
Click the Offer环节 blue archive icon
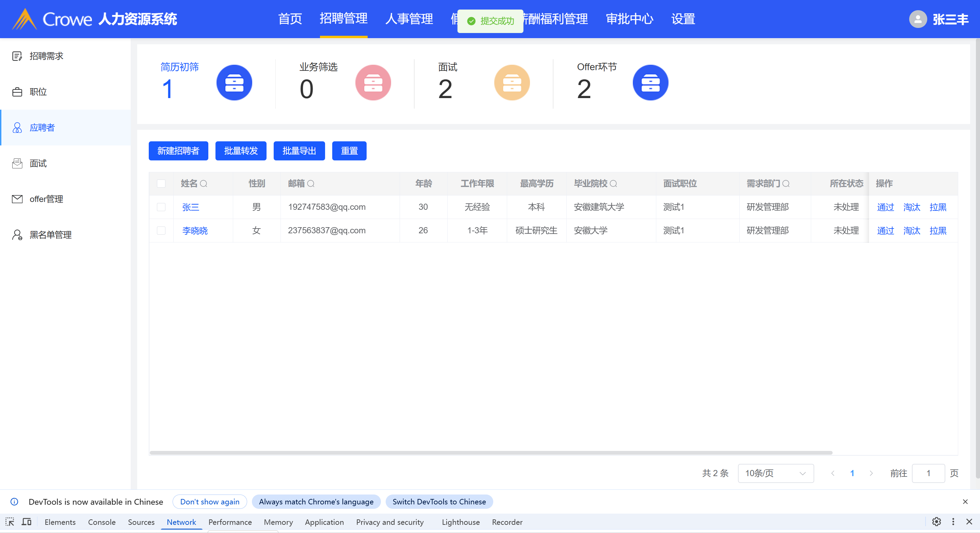(x=650, y=83)
